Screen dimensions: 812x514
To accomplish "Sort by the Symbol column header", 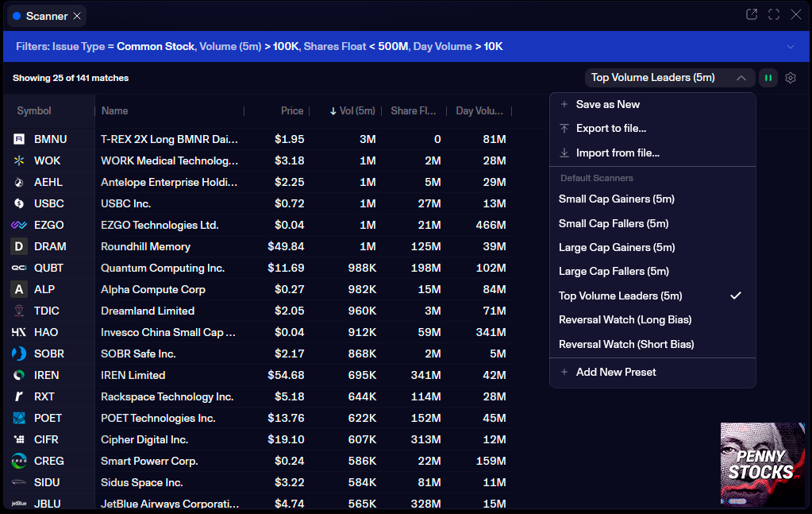I will tap(33, 111).
